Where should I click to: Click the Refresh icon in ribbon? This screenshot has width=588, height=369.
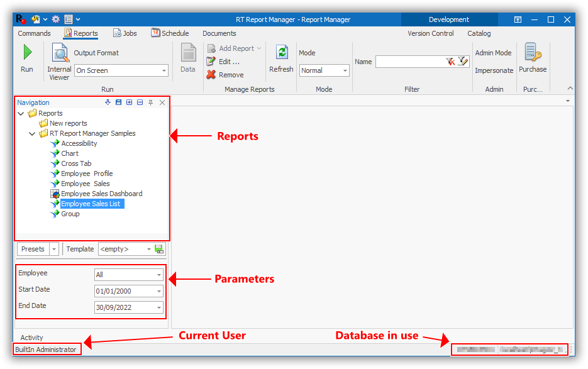(x=281, y=53)
